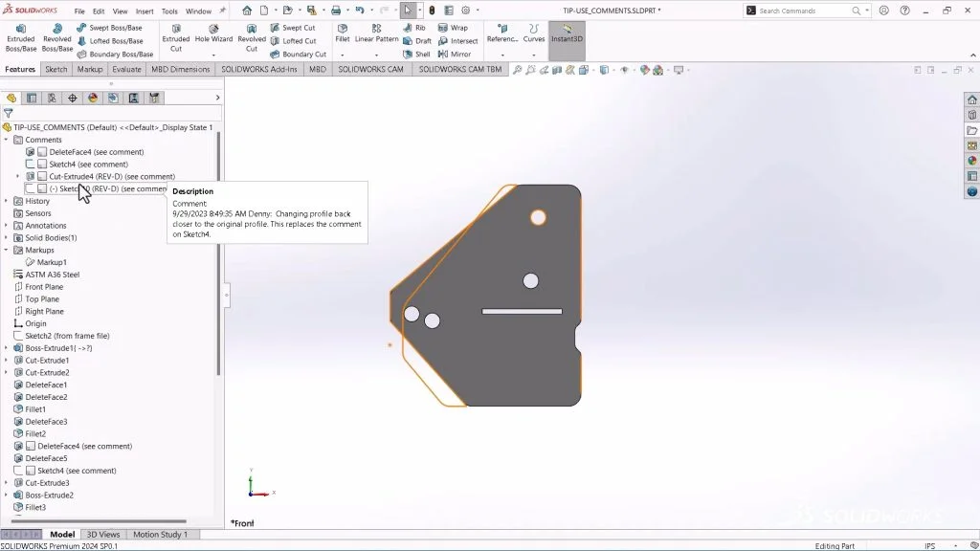The image size is (980, 551).
Task: Open the Hole Wizard tool
Action: click(212, 38)
